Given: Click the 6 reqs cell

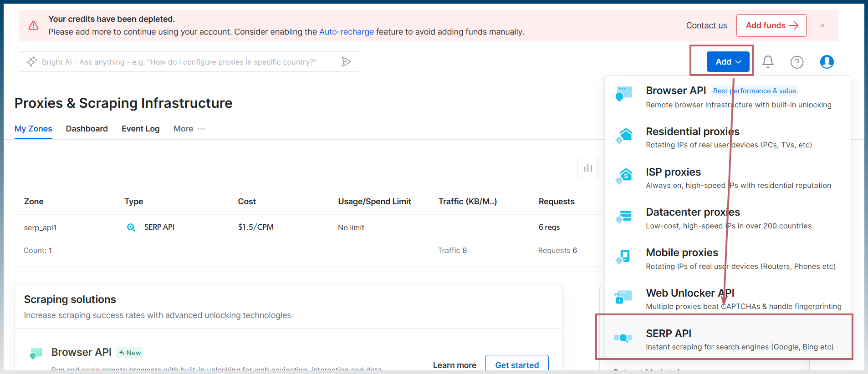Looking at the screenshot, I should tap(549, 227).
